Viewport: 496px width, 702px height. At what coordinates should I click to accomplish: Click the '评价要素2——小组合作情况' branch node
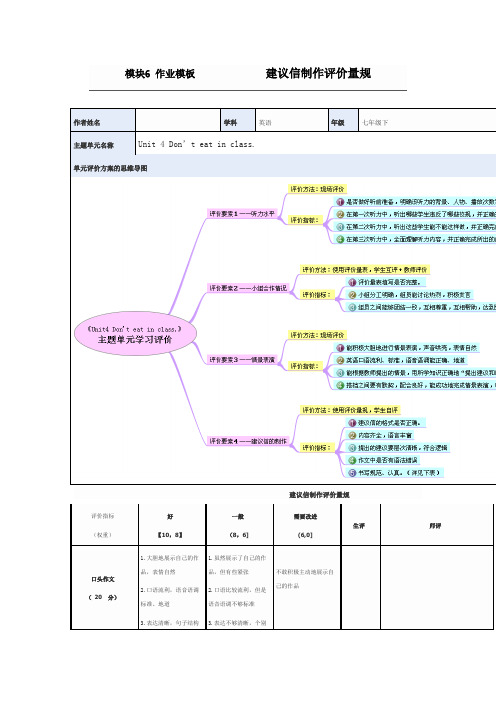point(248,288)
